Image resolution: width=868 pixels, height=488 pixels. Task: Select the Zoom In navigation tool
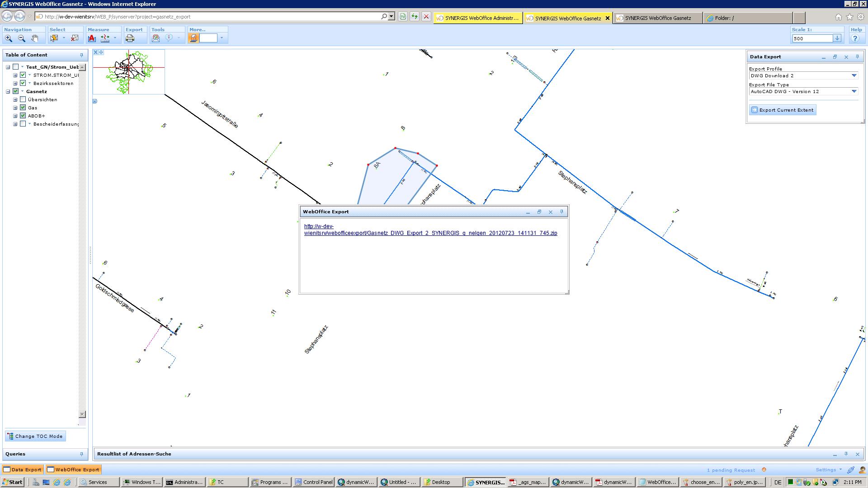(9, 38)
